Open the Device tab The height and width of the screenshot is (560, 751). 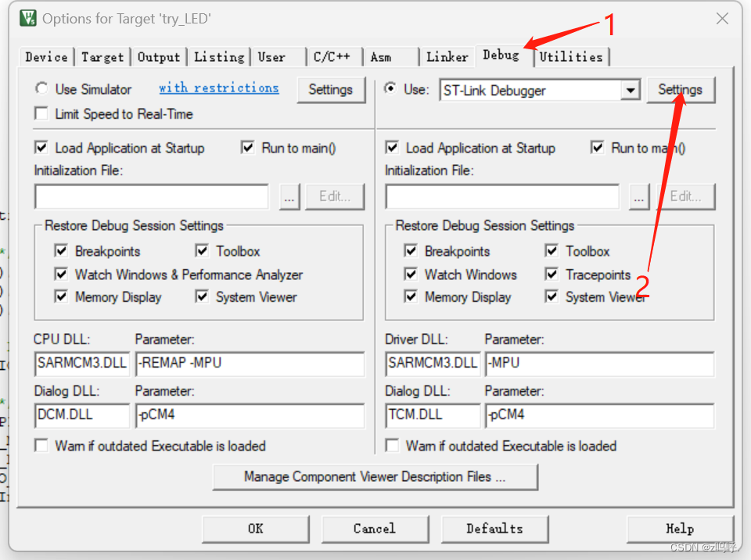(46, 57)
